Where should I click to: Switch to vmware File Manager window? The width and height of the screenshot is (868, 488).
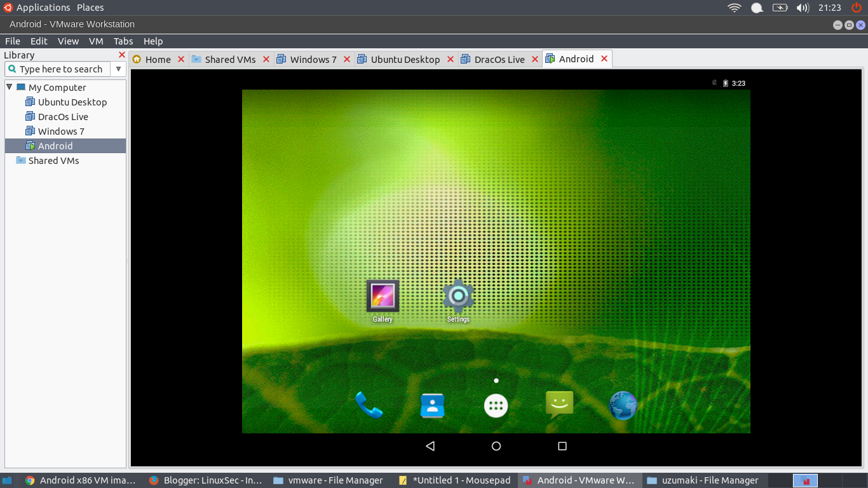click(x=328, y=480)
